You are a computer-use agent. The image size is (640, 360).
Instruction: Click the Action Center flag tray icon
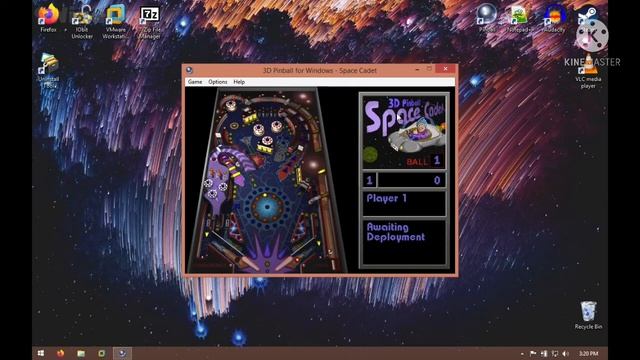[x=533, y=353]
